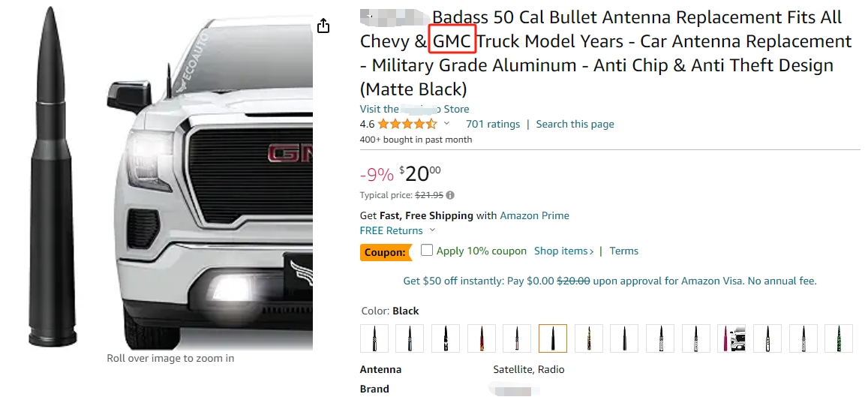The height and width of the screenshot is (403, 868).
Task: Click the star rating icons
Action: click(407, 125)
